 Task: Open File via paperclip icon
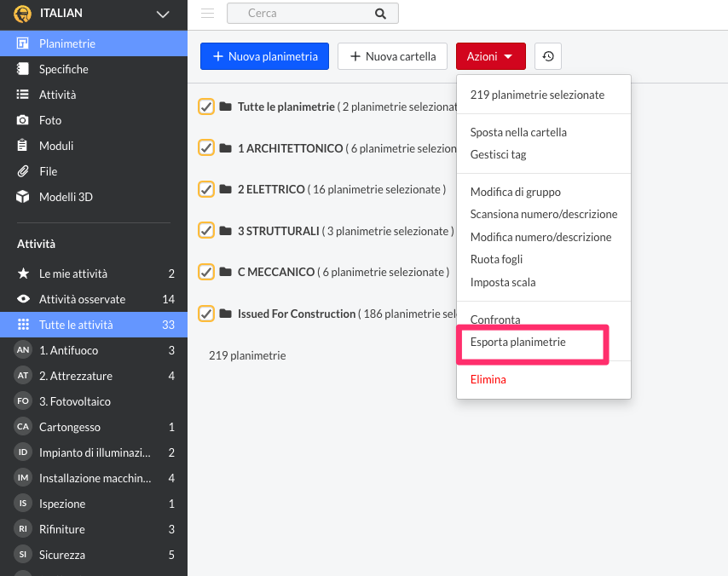coord(23,171)
